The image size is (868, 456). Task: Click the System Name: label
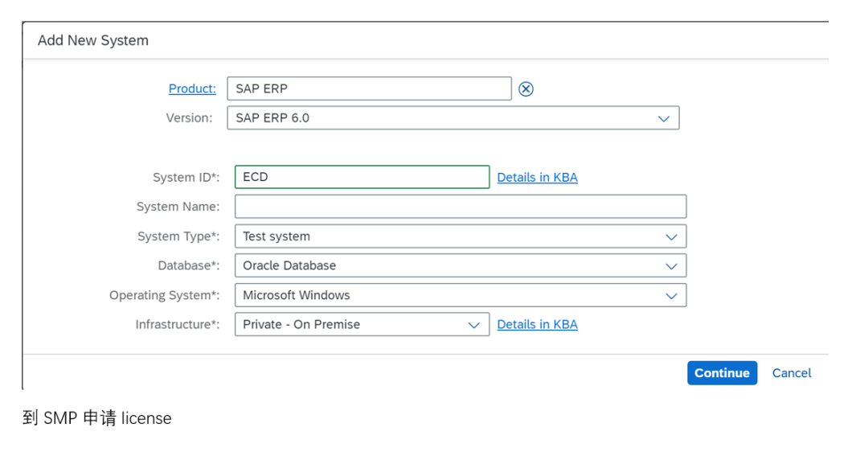tap(178, 207)
